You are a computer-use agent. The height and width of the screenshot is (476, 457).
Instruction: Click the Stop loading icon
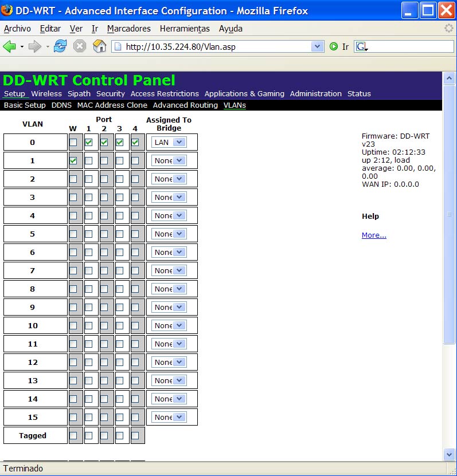(80, 47)
